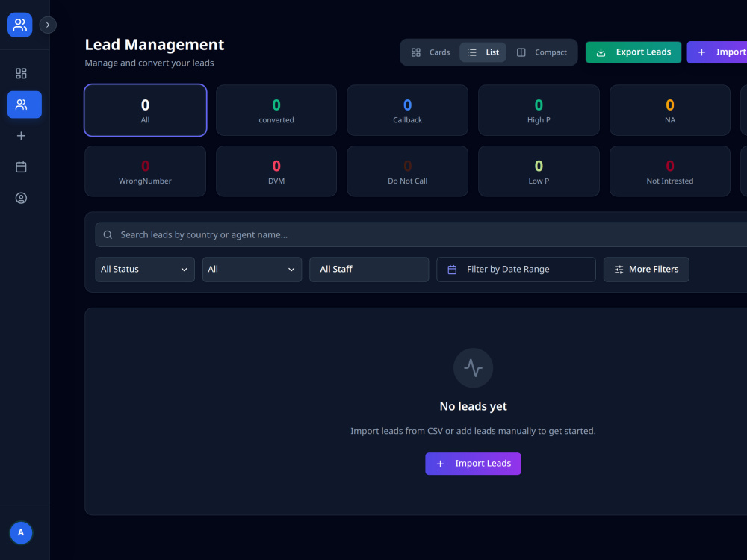Switch to List view
The height and width of the screenshot is (560, 747).
483,52
